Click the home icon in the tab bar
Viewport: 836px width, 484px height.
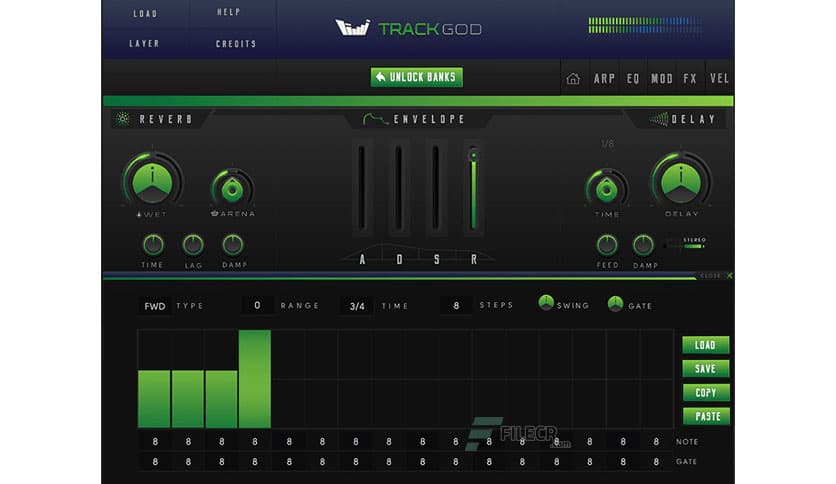tap(573, 78)
